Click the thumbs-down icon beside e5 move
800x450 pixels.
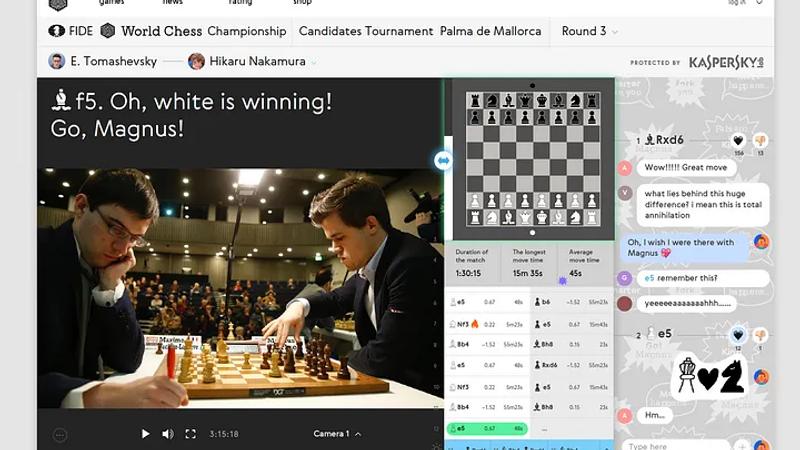point(760,335)
